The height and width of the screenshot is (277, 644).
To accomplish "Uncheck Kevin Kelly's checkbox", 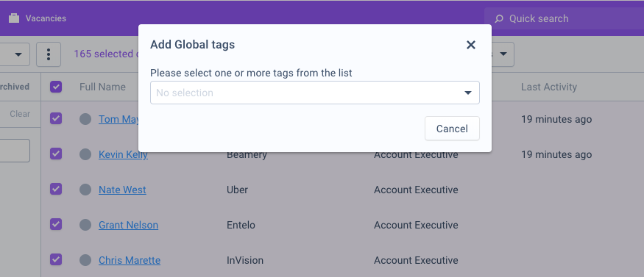I will 56,154.
